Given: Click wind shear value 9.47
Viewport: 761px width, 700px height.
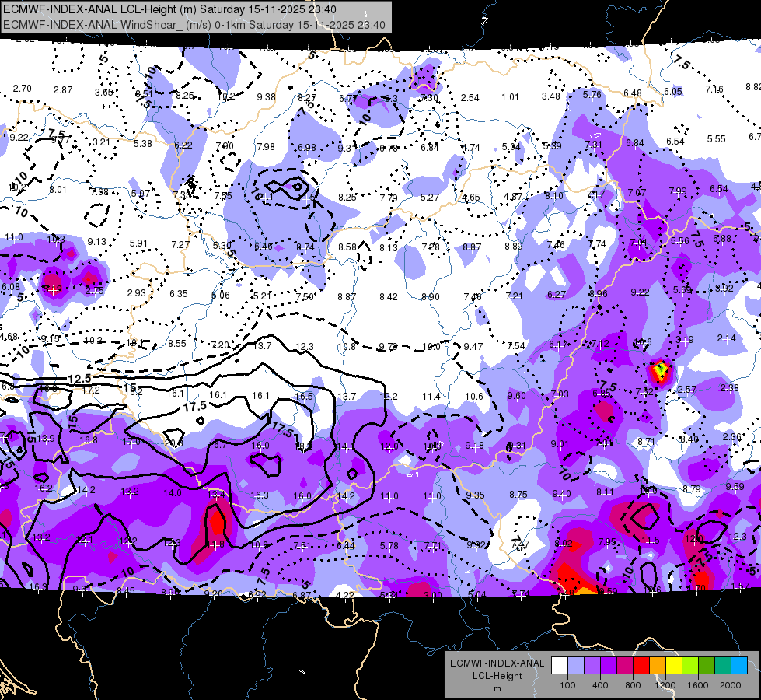Looking at the screenshot, I should tap(473, 346).
